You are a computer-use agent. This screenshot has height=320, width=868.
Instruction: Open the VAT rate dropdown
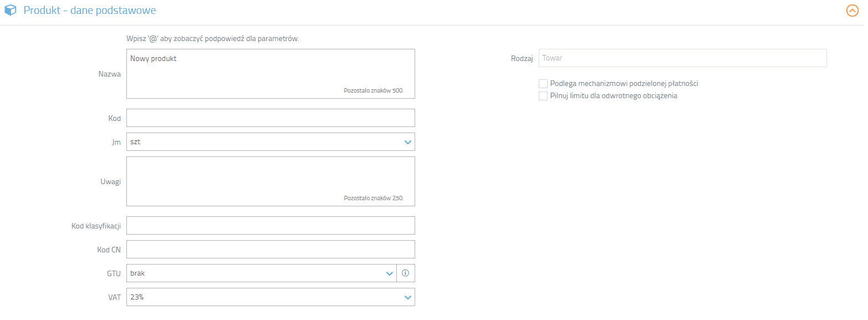click(270, 297)
